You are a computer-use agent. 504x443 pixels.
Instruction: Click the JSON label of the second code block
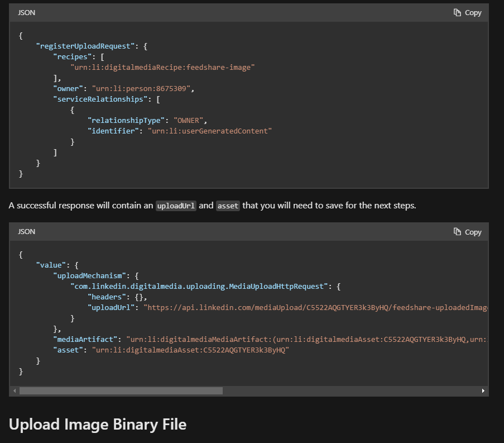26,232
